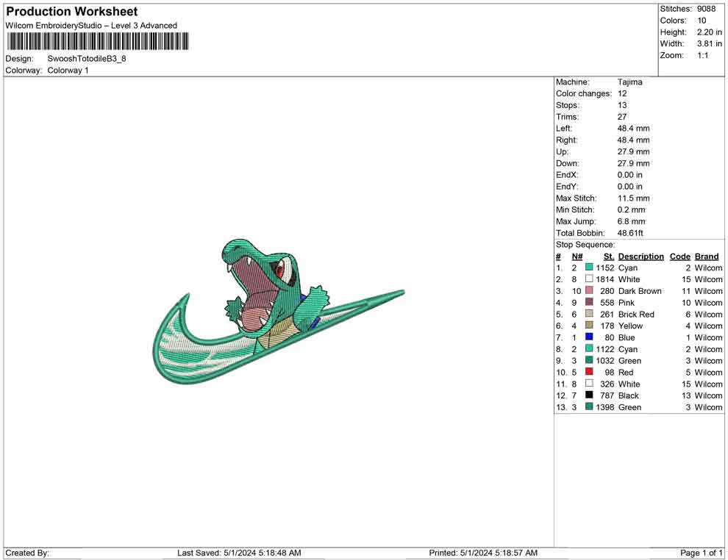
Task: Click the Stops value '13'
Action: [622, 105]
